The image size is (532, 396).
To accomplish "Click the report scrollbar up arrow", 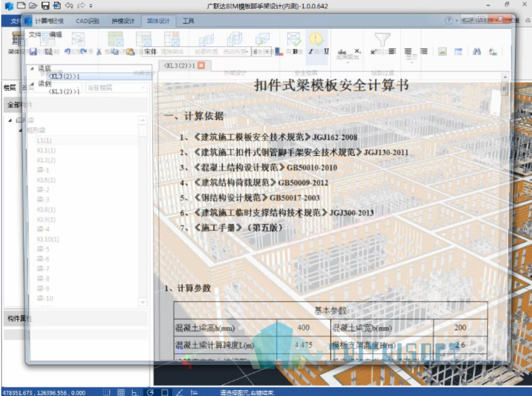I will coord(505,77).
